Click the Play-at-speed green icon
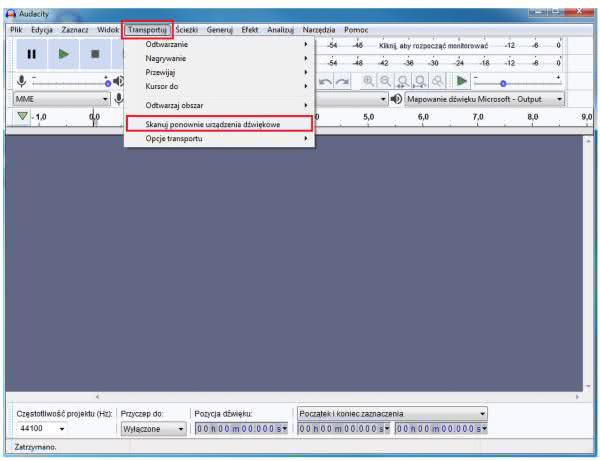 462,81
